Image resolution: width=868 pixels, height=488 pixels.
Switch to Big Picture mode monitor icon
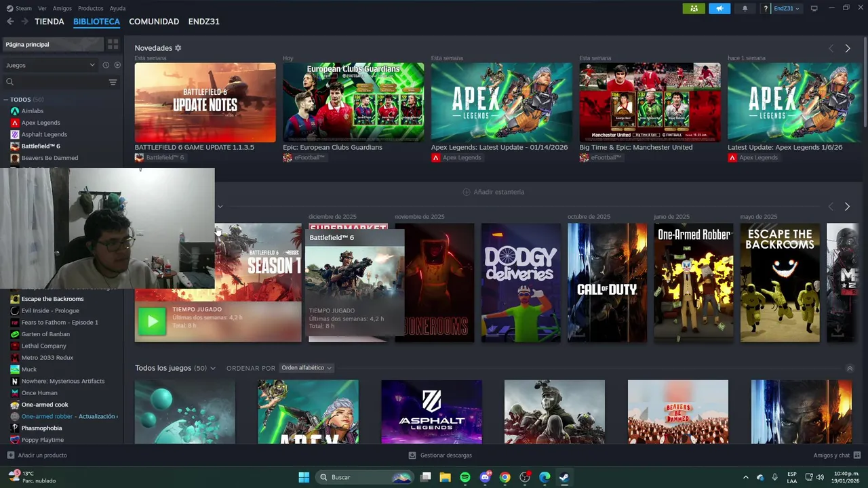click(814, 9)
